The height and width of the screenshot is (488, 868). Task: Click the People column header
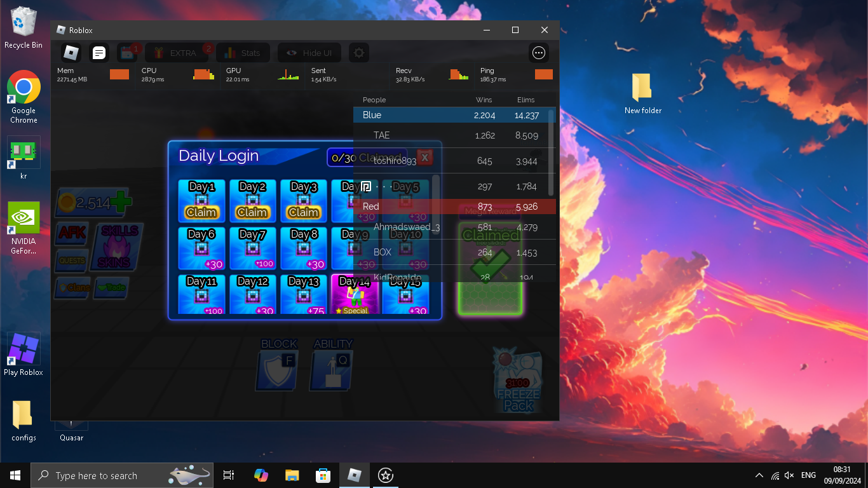tap(374, 100)
